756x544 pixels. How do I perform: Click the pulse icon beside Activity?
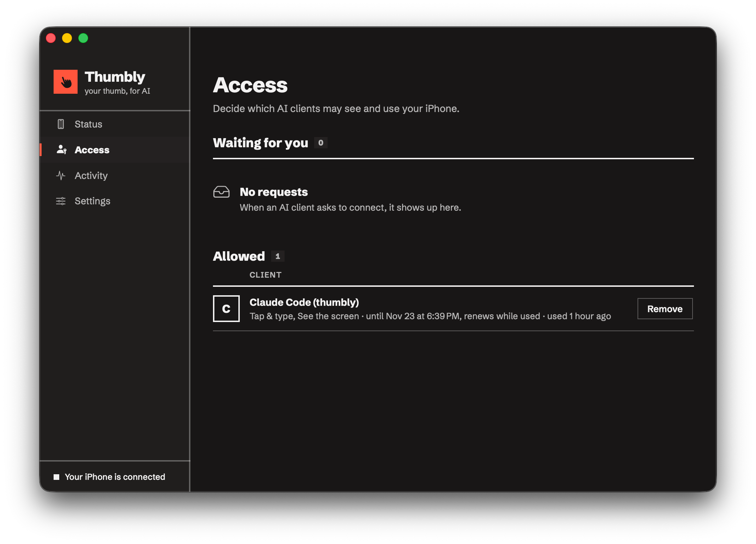click(61, 175)
